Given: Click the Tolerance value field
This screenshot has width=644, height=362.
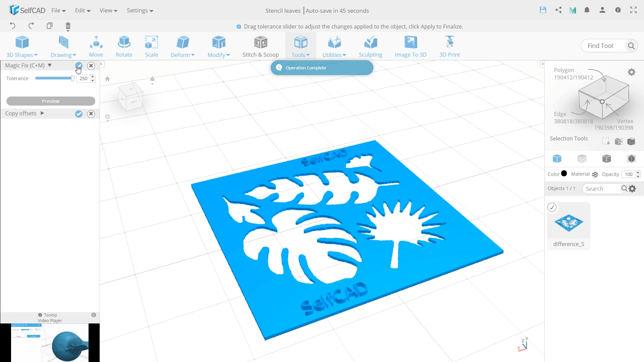Looking at the screenshot, I should click(84, 78).
